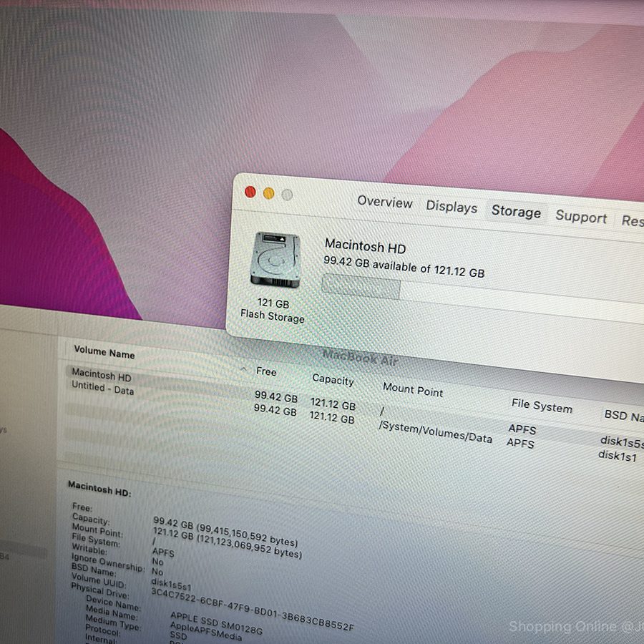Click the "disk1s5s1" value in details pane
644x644 pixels.
click(171, 585)
